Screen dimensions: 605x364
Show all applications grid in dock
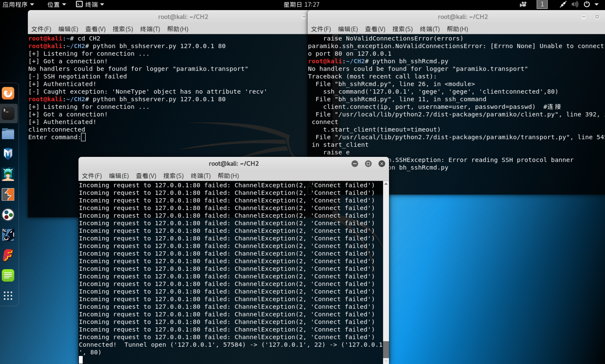pyautogui.click(x=8, y=296)
